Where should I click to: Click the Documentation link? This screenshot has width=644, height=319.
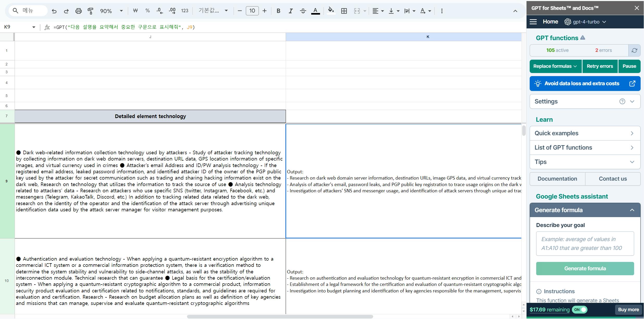click(x=557, y=179)
